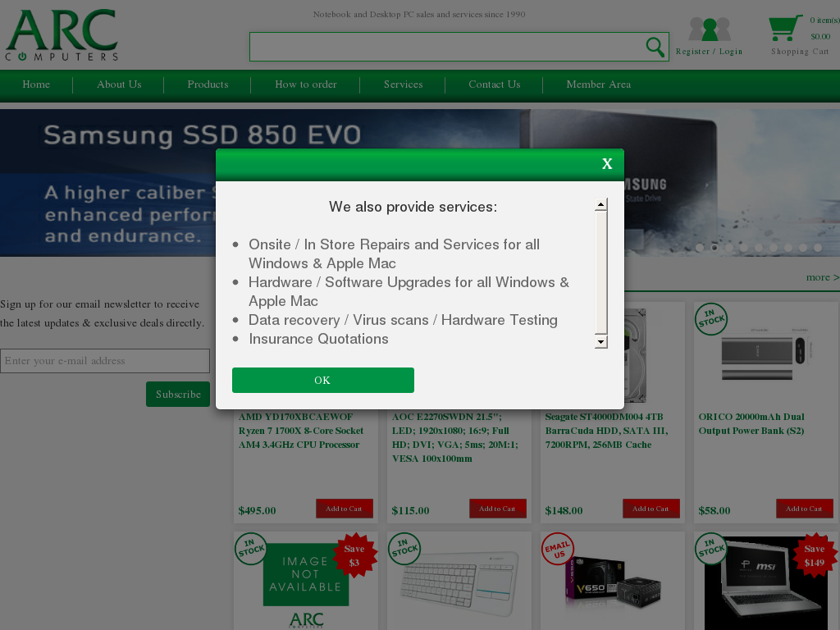Open the Shopping Cart link
The height and width of the screenshot is (630, 840).
[800, 52]
